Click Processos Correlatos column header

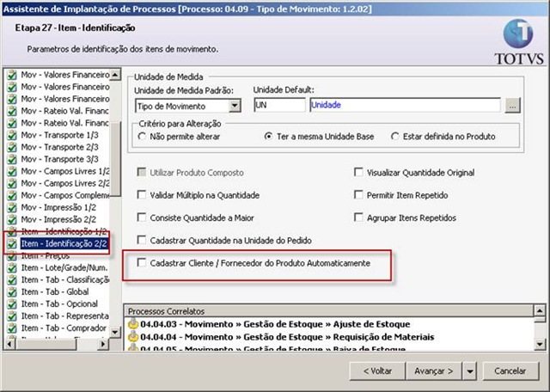point(328,311)
